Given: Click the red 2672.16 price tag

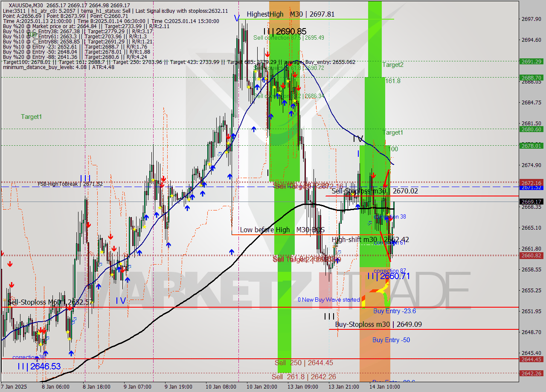Looking at the screenshot, I should coord(531,182).
